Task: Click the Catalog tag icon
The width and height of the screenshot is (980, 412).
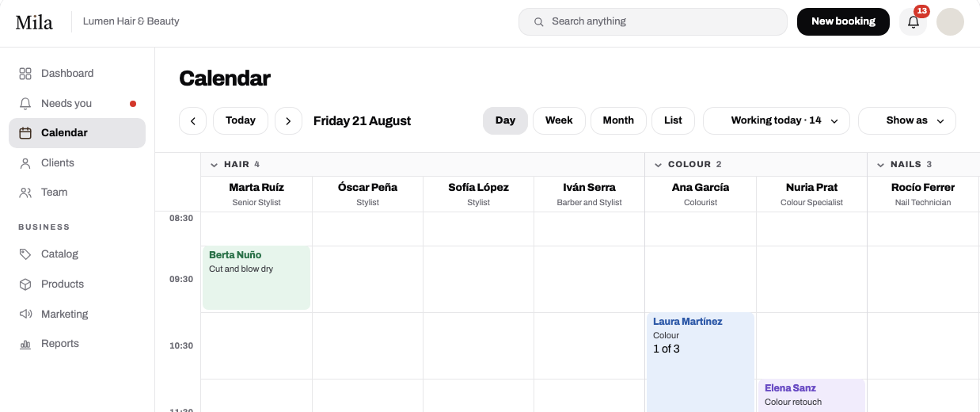Action: [25, 254]
